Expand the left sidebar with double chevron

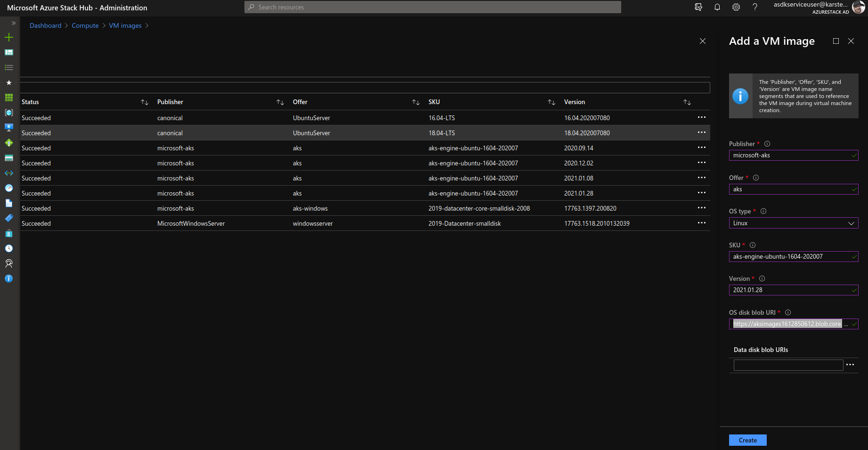[x=13, y=23]
